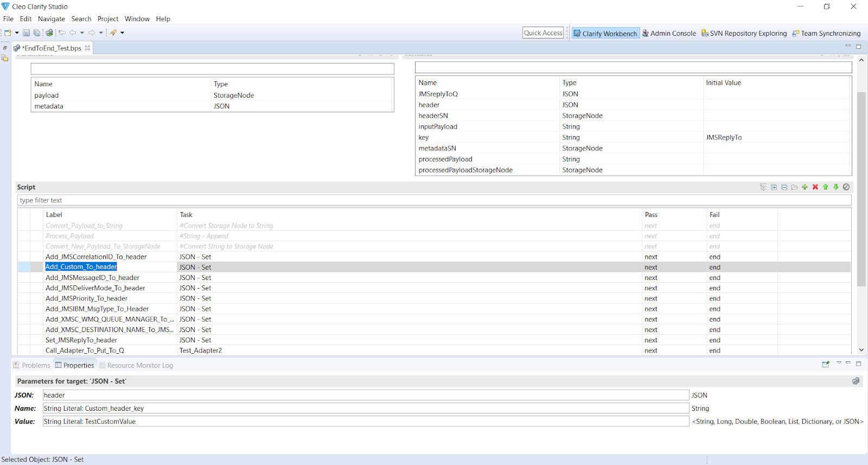Click the open folder icon in Script toolbar
868x465 pixels.
pyautogui.click(x=794, y=187)
